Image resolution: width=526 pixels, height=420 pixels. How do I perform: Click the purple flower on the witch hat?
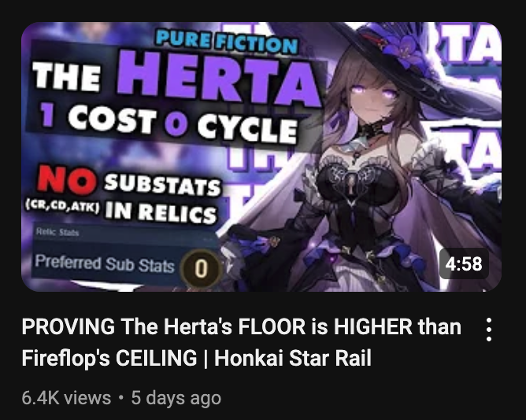click(404, 49)
